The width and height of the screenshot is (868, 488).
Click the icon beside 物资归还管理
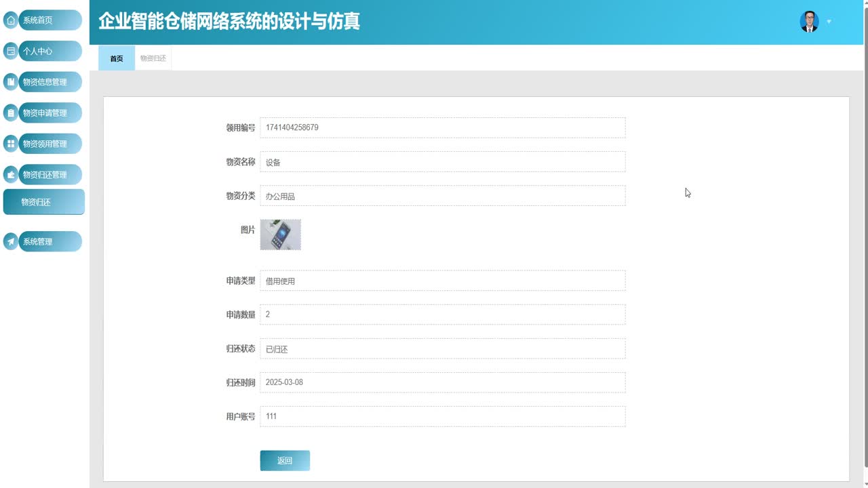click(11, 175)
